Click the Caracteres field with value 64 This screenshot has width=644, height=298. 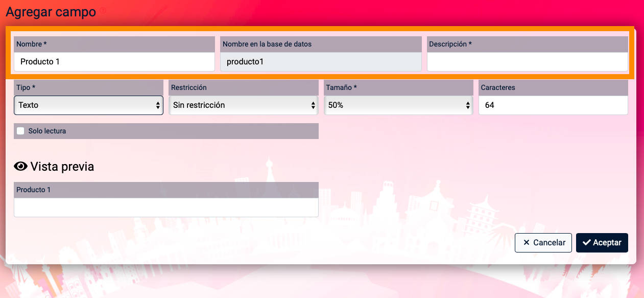click(x=553, y=105)
